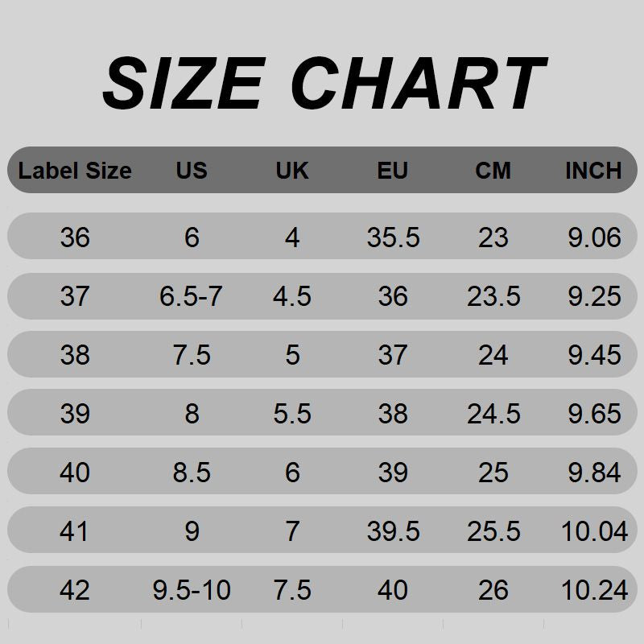Click the 9.84 inch value
Image resolution: width=644 pixels, height=644 pixels.
click(x=594, y=473)
